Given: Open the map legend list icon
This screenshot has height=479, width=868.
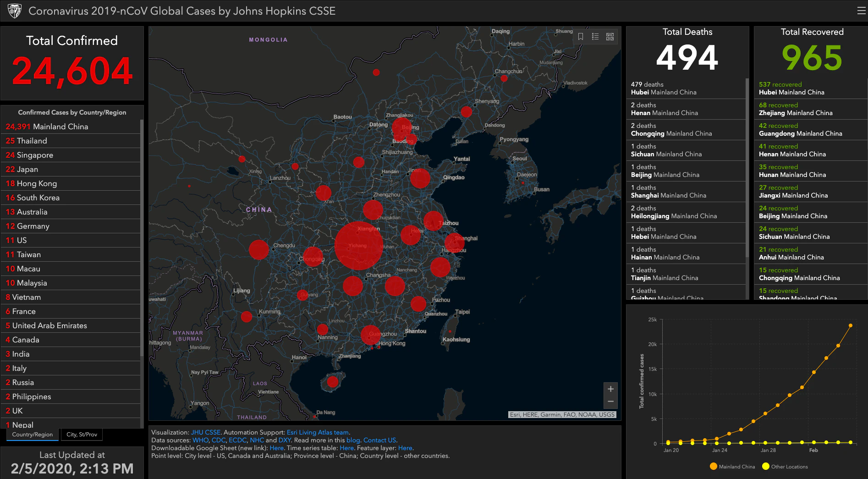Looking at the screenshot, I should point(595,37).
